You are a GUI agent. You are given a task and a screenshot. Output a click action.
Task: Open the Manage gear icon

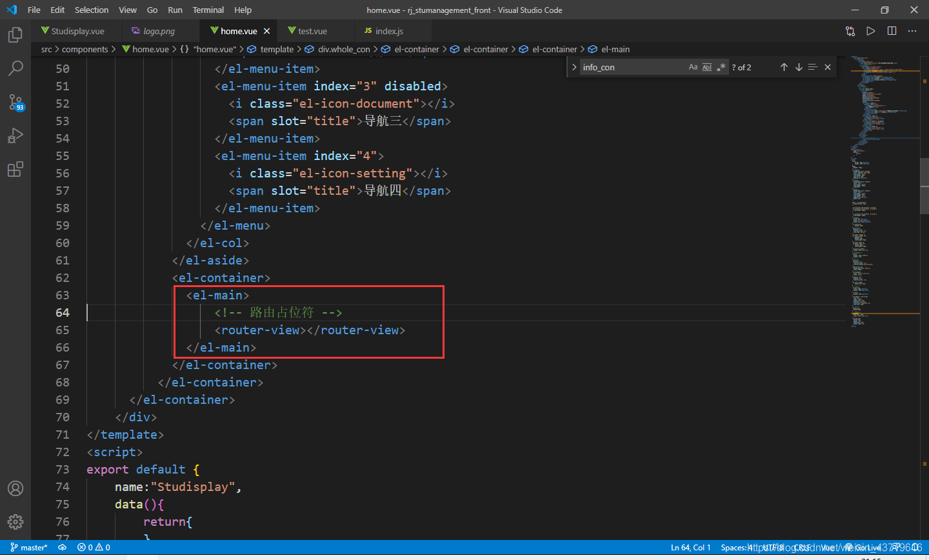[15, 521]
